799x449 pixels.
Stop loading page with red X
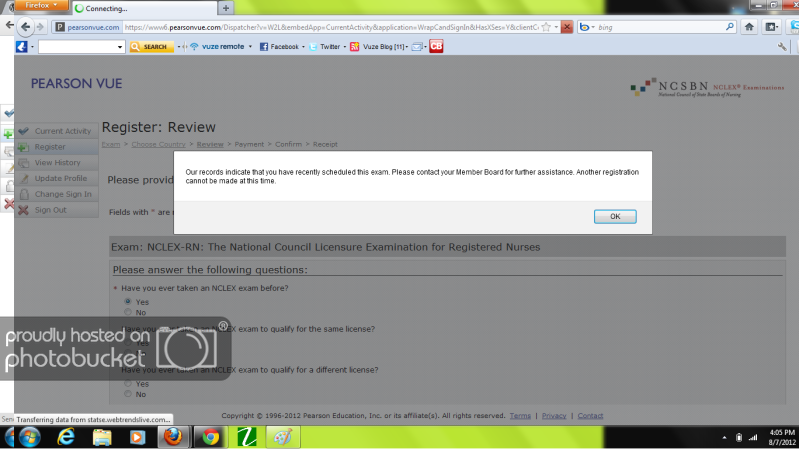coord(567,27)
